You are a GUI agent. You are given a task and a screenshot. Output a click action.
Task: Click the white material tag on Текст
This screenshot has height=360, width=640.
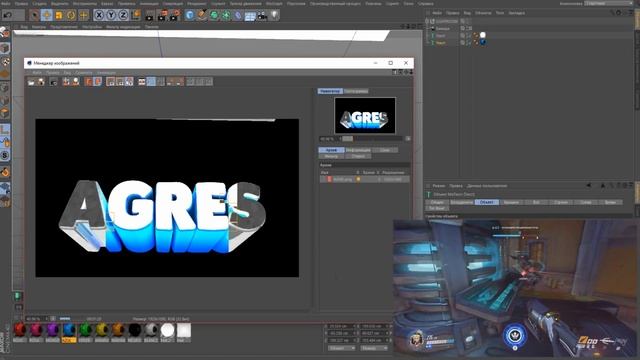(483, 35)
